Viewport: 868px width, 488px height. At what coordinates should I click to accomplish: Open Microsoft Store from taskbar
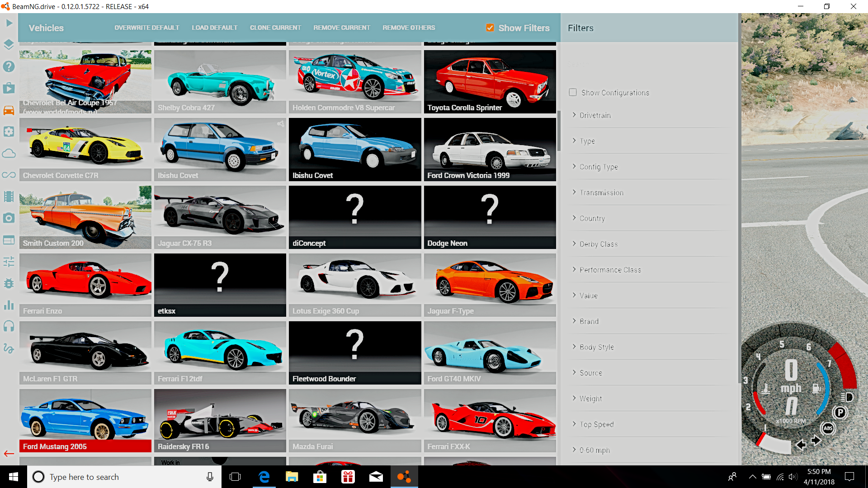pos(320,477)
